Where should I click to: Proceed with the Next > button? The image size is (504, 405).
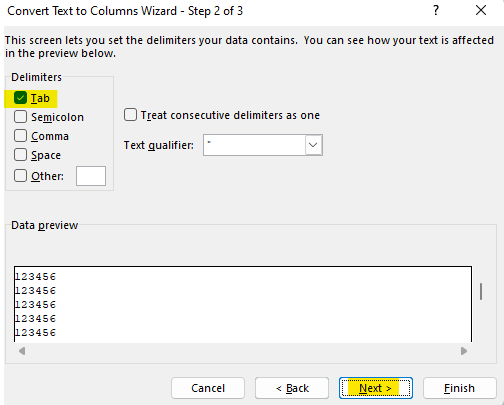point(376,388)
